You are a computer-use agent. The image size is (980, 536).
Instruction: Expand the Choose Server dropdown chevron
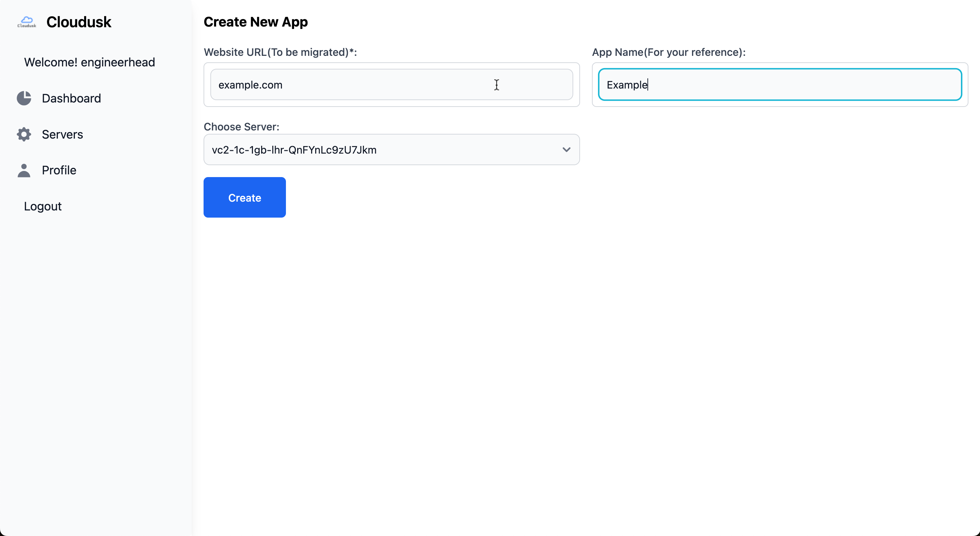tap(566, 149)
